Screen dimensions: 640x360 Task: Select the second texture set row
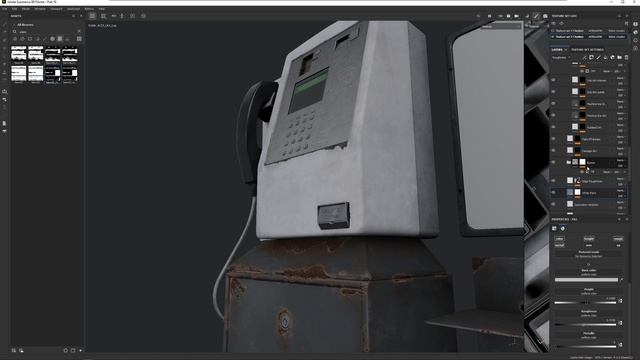(x=589, y=37)
